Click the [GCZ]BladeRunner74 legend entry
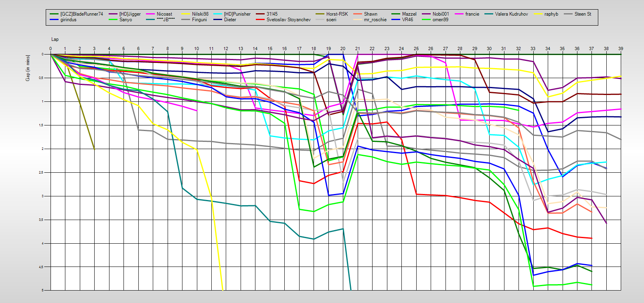 [x=81, y=14]
